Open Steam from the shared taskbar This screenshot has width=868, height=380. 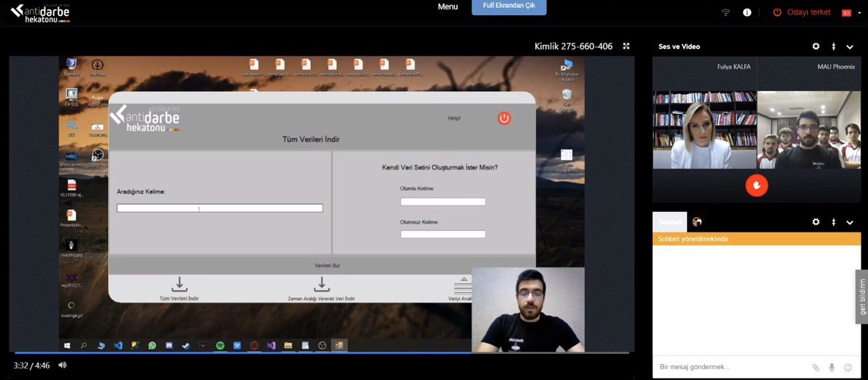[x=186, y=346]
